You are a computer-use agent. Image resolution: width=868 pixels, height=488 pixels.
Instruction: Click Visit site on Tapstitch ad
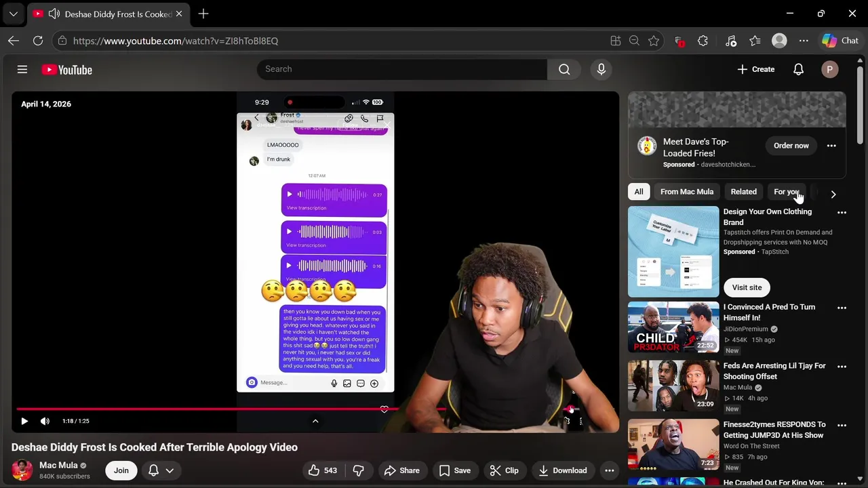click(747, 287)
